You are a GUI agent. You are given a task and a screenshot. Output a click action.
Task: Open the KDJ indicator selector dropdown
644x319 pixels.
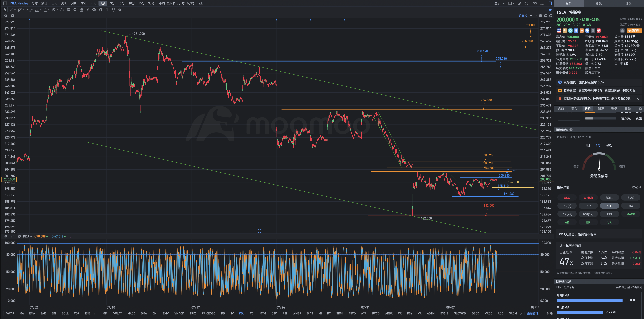coord(27,236)
